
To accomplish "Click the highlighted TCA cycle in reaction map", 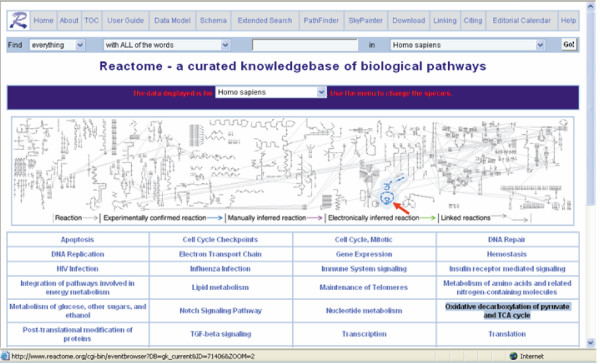I will (387, 199).
